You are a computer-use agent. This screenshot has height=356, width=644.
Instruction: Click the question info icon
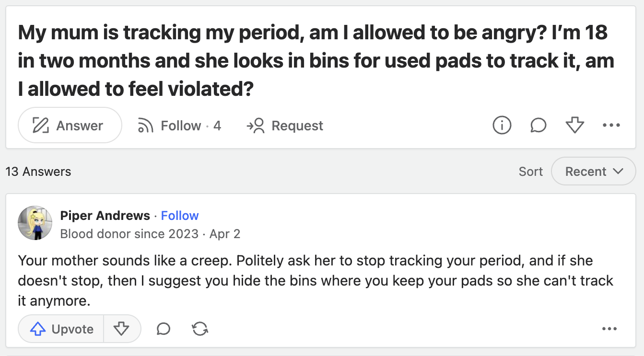pyautogui.click(x=502, y=125)
